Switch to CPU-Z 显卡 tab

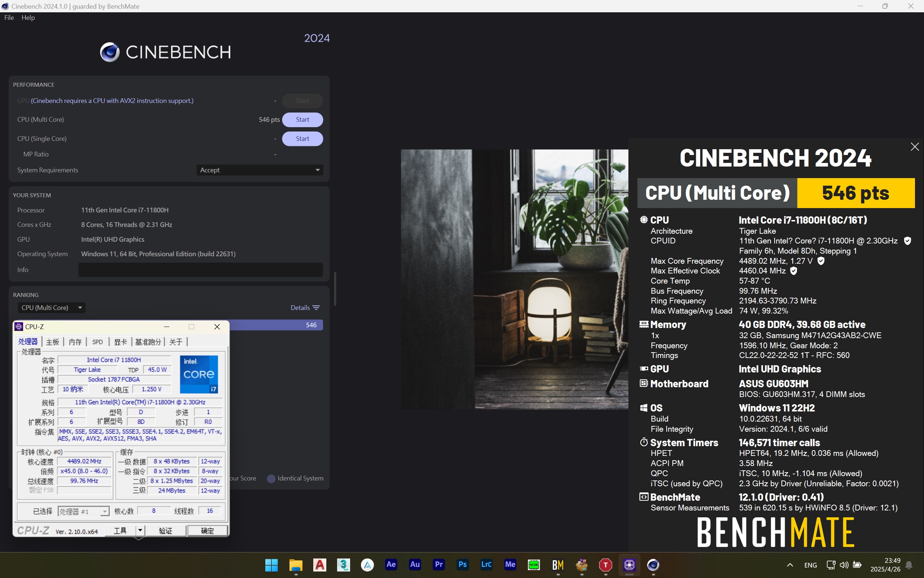pos(120,342)
